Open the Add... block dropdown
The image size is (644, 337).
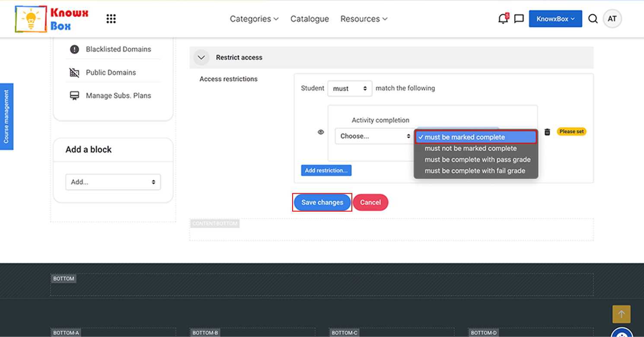113,182
